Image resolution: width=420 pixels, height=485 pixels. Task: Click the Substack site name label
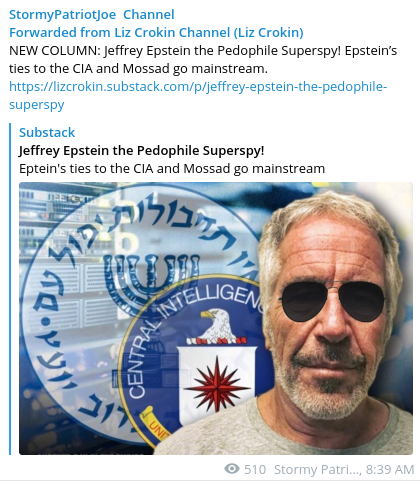tap(47, 132)
